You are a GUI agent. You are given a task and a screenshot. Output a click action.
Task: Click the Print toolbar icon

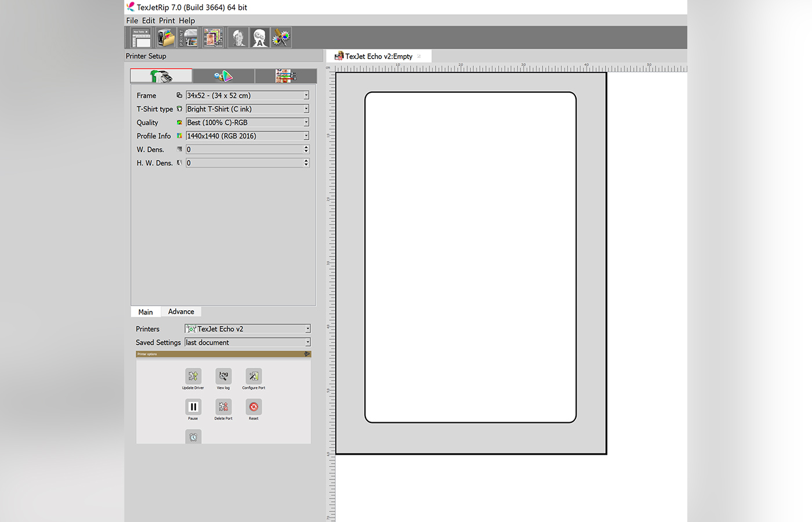[x=188, y=38]
